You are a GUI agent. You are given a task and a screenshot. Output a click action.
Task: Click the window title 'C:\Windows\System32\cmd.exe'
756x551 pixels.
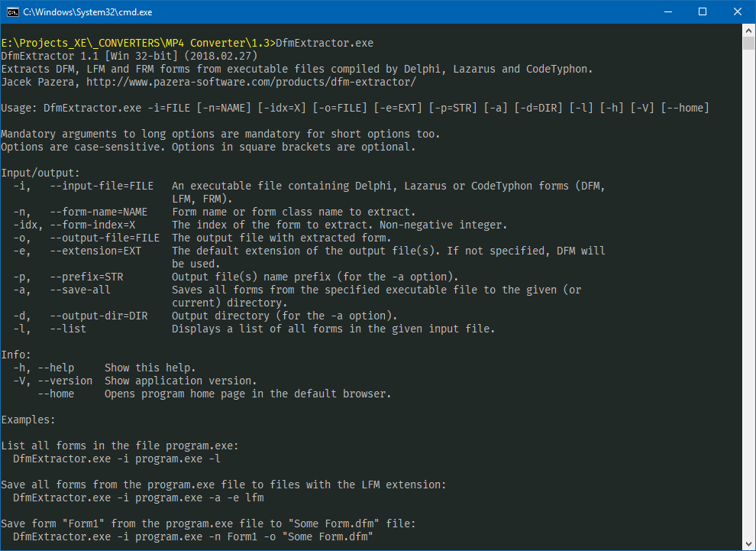(x=88, y=12)
